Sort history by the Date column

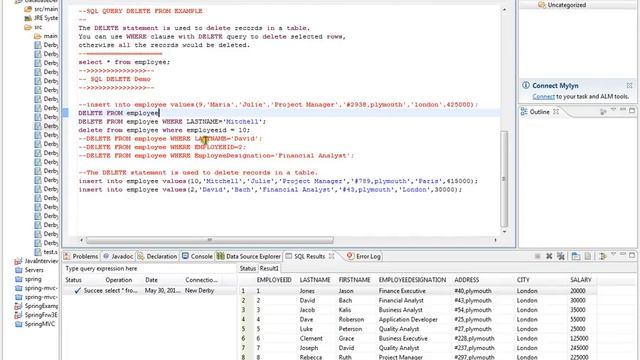point(151,280)
